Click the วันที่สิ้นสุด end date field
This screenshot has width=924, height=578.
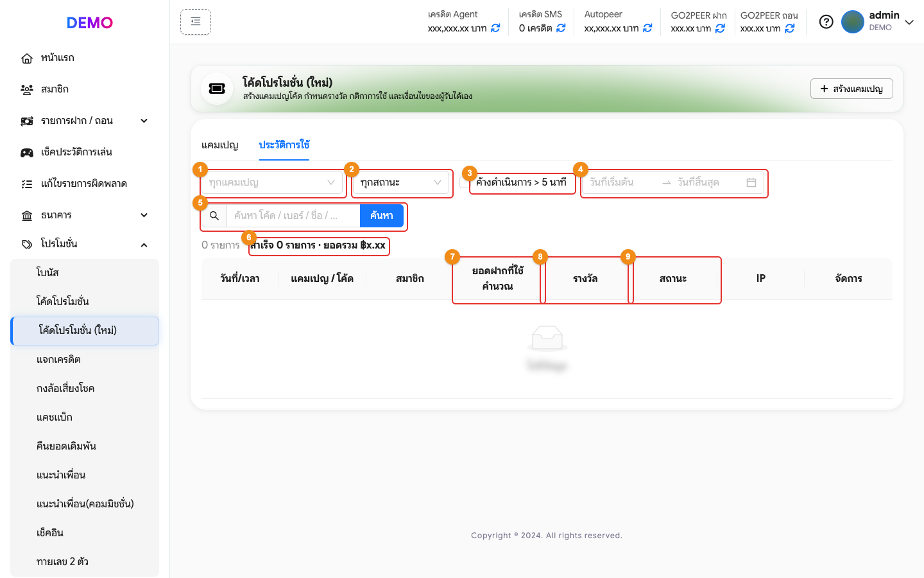click(x=708, y=182)
